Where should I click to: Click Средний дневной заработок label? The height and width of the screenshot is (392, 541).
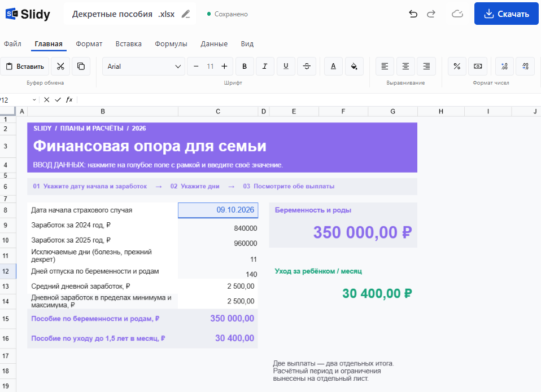tap(81, 287)
